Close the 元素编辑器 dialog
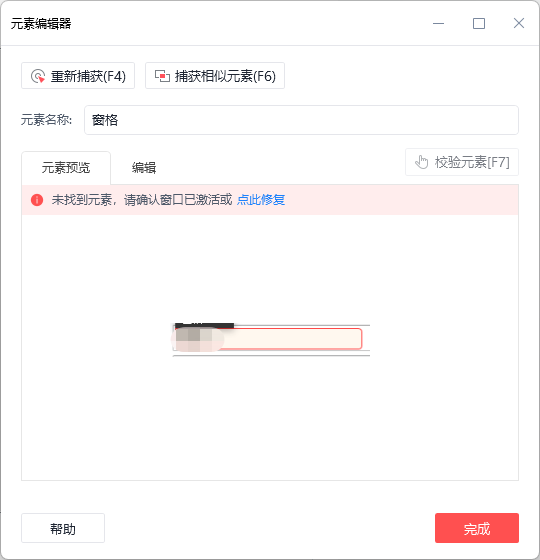540x560 pixels. (519, 24)
